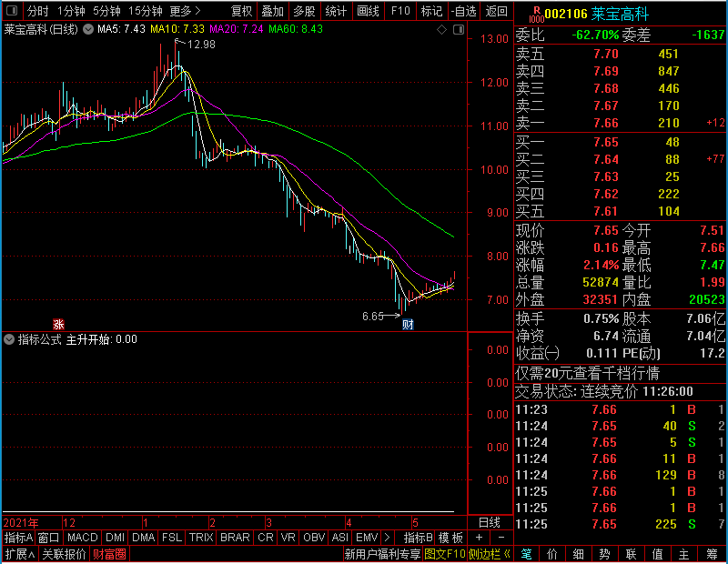Click the stock name 莱宝高科 header
The height and width of the screenshot is (564, 728).
(620, 14)
